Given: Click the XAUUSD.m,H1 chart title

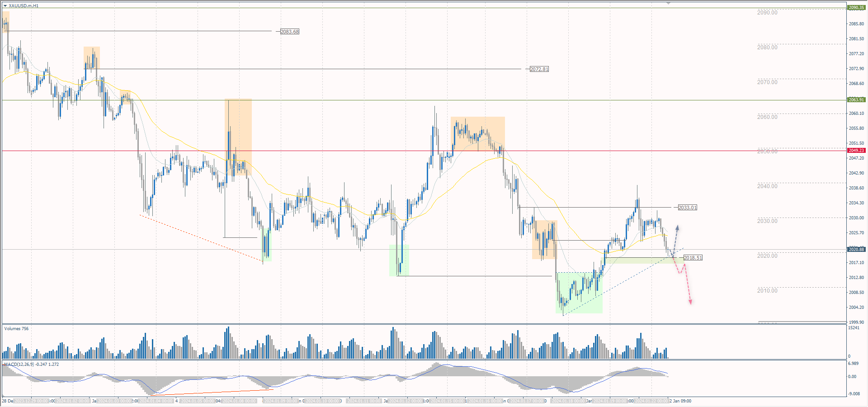Looking at the screenshot, I should point(24,6).
